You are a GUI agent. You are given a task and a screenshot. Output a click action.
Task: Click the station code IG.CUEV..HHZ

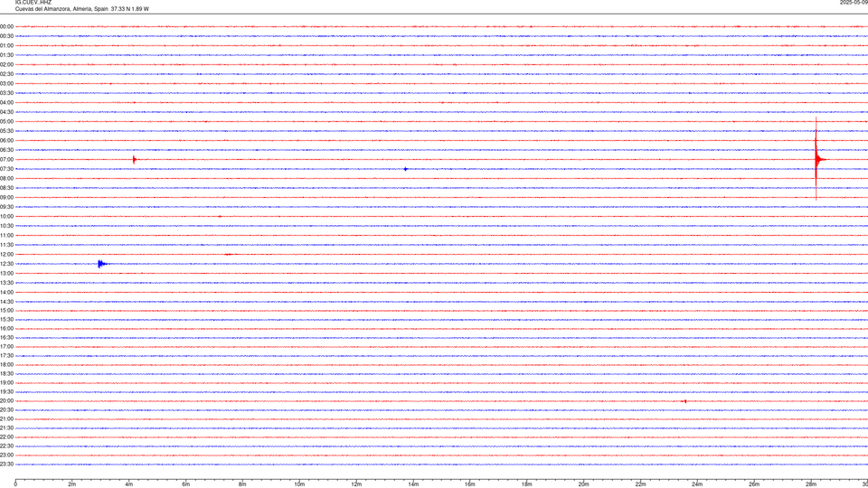33,2
